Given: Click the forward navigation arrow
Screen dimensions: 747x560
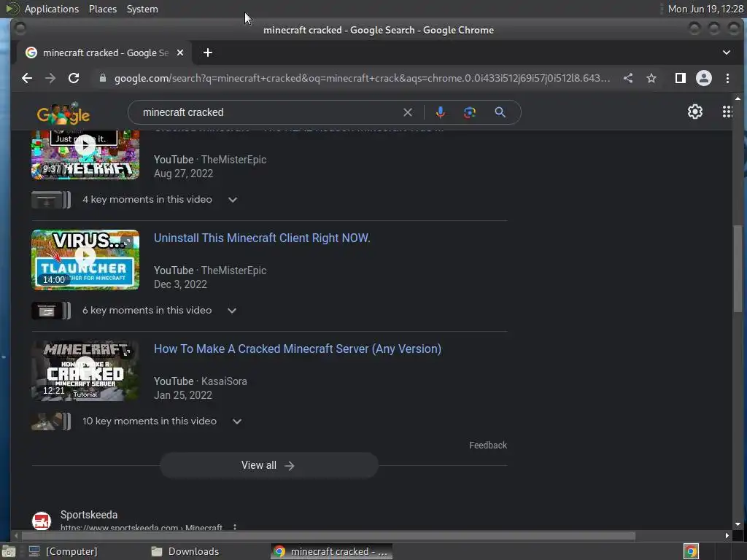Looking at the screenshot, I should [50, 78].
